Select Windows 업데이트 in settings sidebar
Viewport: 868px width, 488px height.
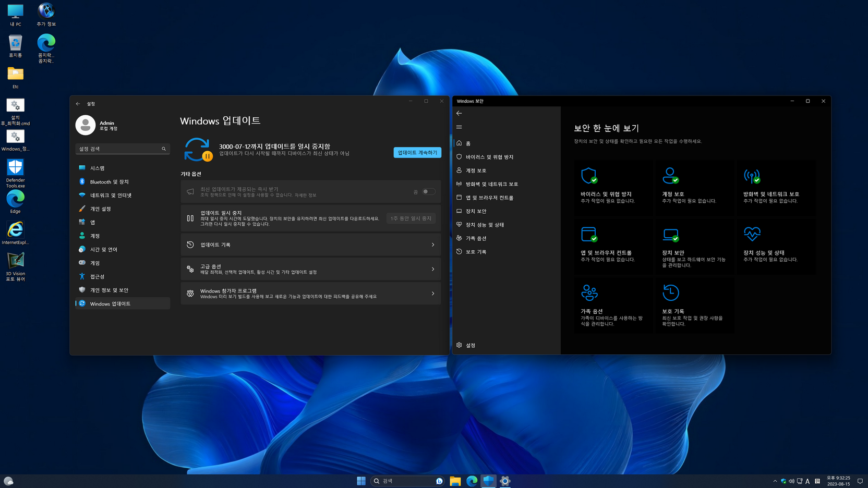click(123, 303)
